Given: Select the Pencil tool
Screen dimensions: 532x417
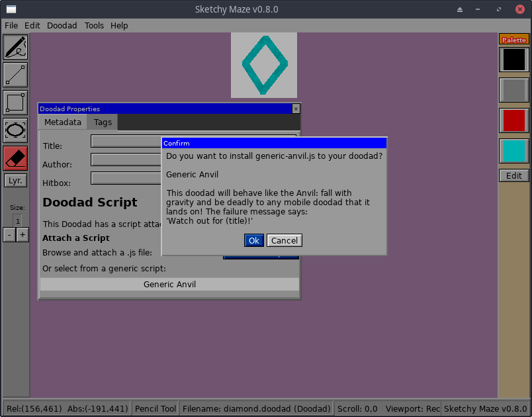Looking at the screenshot, I should point(15,46).
